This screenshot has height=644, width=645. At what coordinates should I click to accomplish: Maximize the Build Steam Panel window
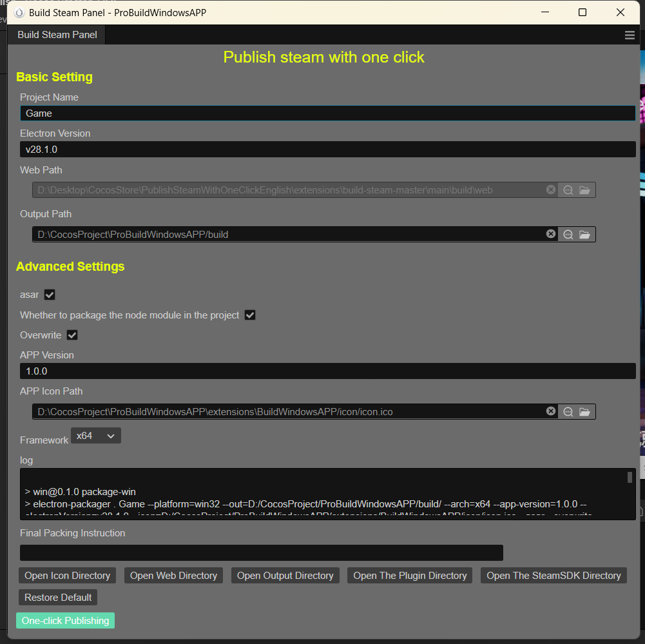(582, 12)
